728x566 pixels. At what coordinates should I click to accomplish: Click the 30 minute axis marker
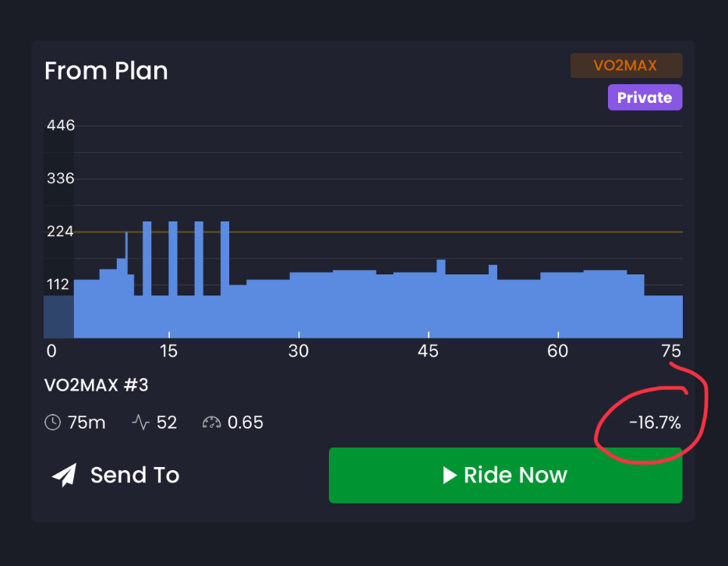click(x=299, y=351)
